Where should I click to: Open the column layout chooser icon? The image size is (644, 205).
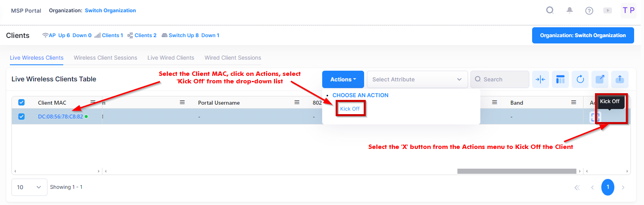(560, 79)
